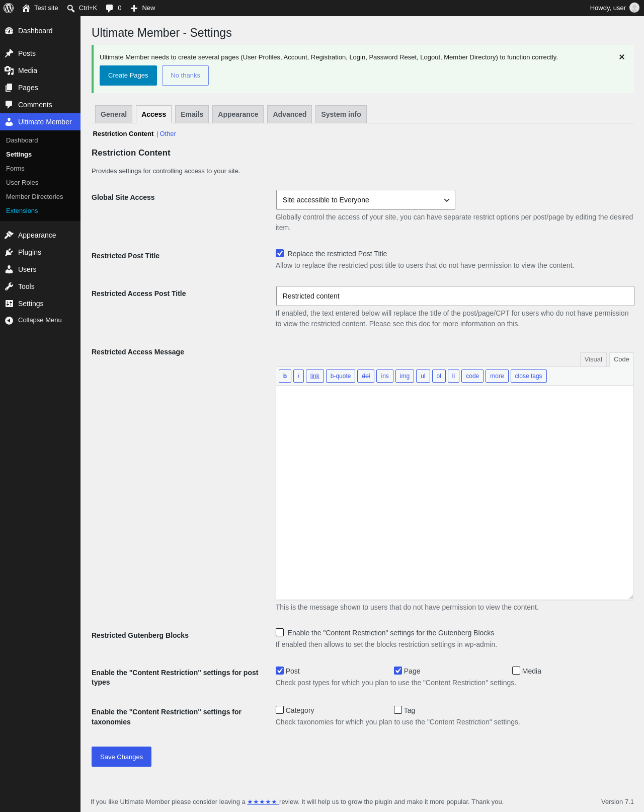The height and width of the screenshot is (812, 644).
Task: Click the img editor button
Action: [405, 376]
